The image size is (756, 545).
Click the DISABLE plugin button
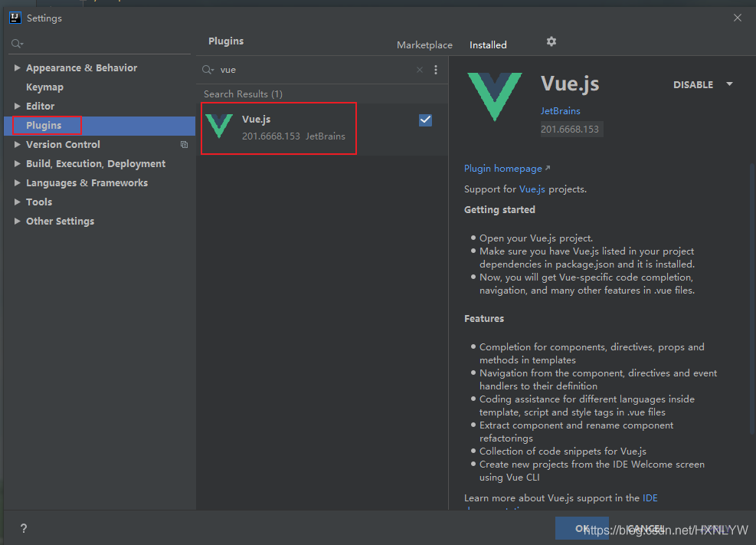click(693, 84)
